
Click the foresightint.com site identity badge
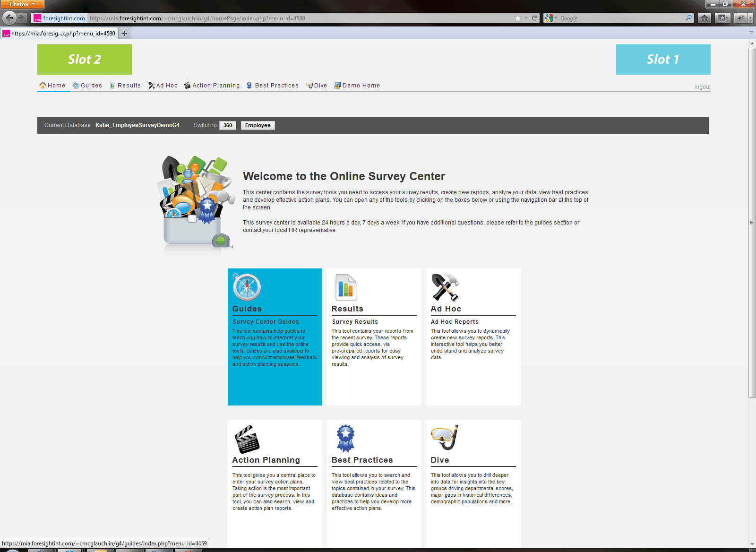(x=60, y=18)
